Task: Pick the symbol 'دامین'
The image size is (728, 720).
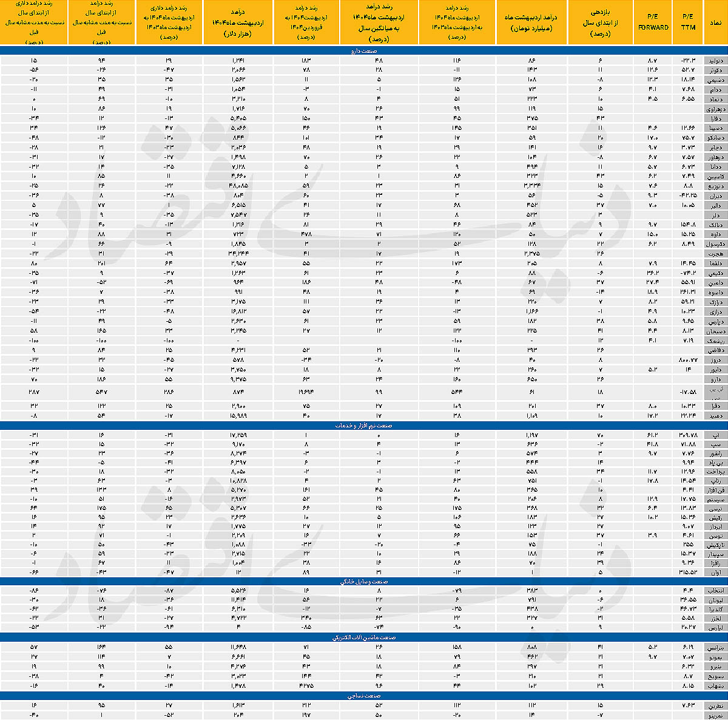Action: point(715,282)
